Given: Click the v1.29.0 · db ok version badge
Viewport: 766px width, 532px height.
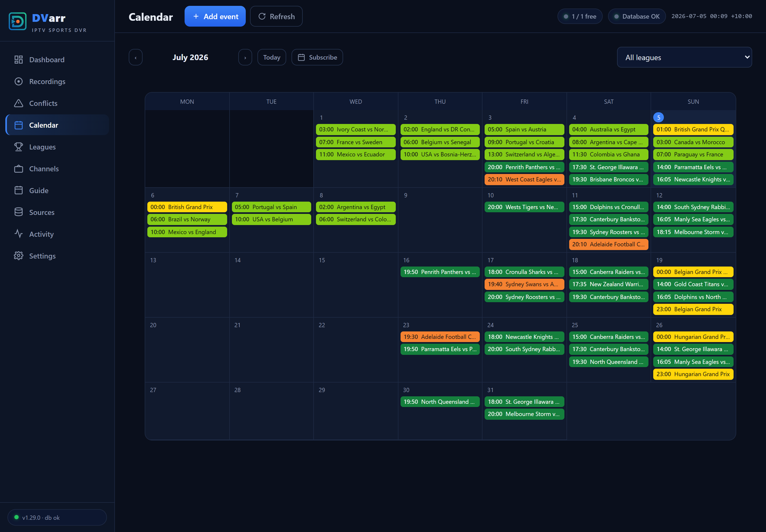Looking at the screenshot, I should click(x=57, y=517).
